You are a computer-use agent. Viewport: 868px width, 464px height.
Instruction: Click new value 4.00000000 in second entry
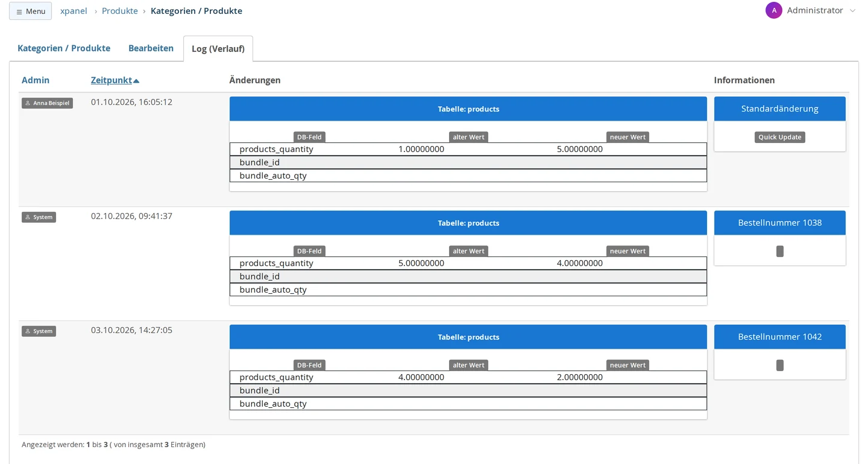coord(580,263)
